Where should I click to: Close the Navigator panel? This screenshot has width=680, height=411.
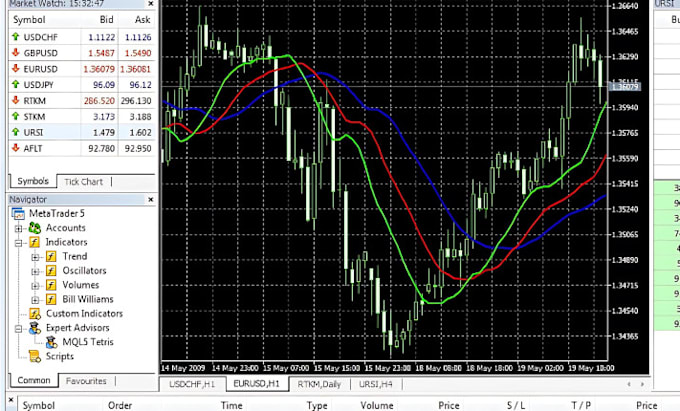[150, 199]
